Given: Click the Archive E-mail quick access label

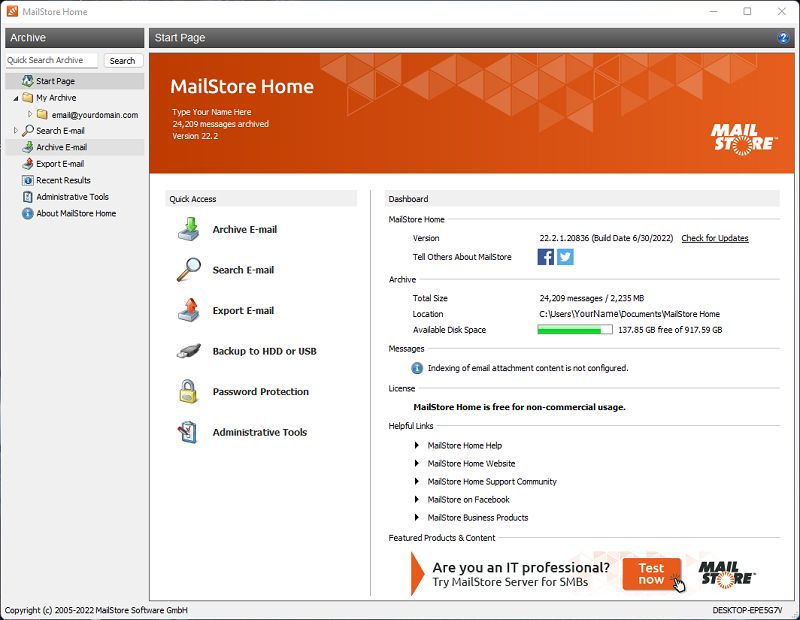Looking at the screenshot, I should pos(245,230).
